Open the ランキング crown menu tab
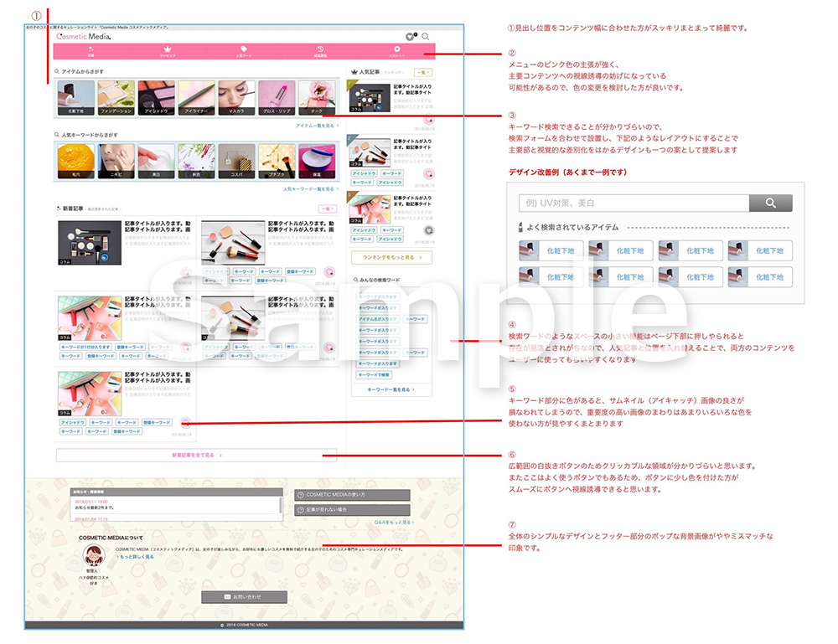 168,51
